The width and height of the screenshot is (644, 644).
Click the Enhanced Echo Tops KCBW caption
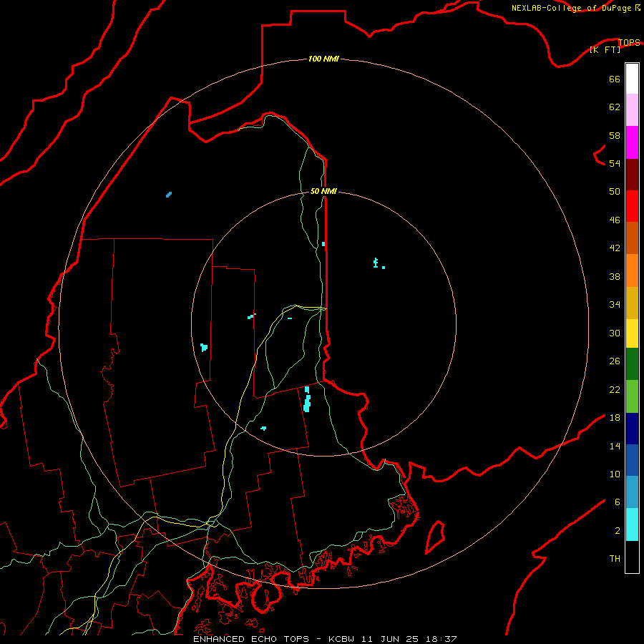click(324, 639)
